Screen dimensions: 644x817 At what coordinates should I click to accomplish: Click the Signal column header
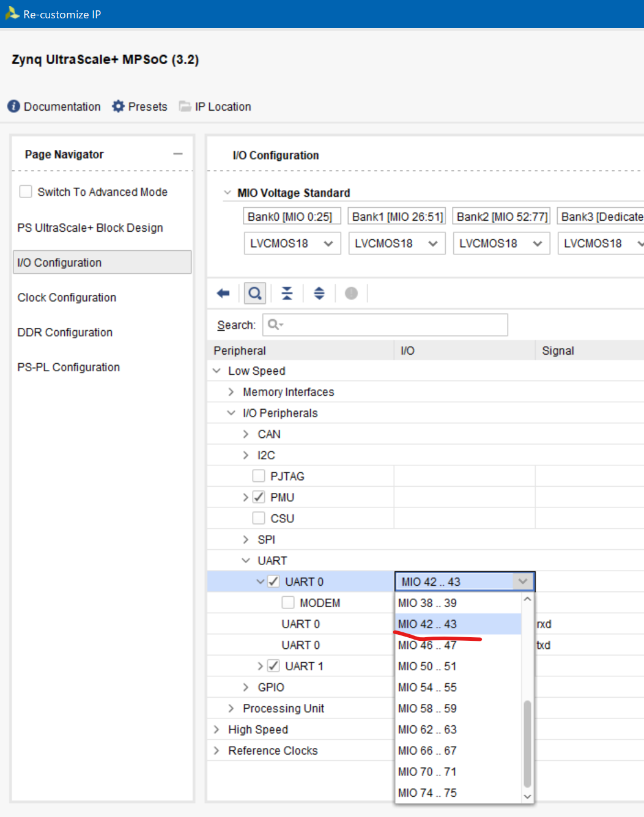pos(590,350)
